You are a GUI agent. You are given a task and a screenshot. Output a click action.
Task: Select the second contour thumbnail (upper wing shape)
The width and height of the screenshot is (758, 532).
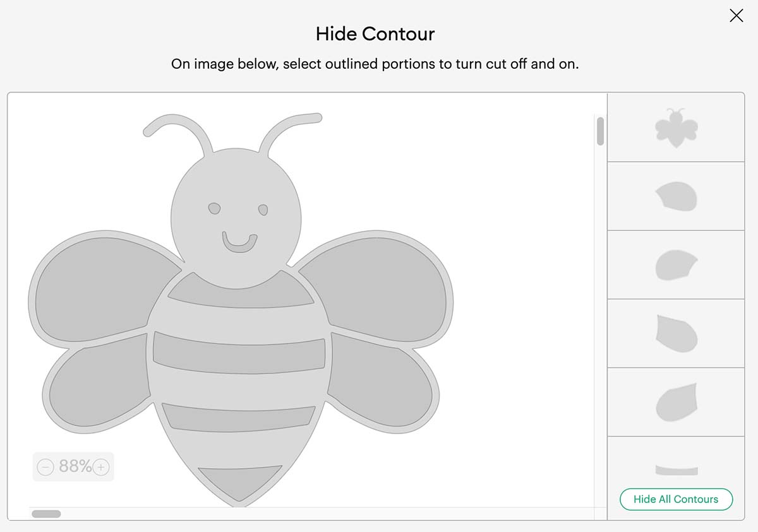click(676, 196)
